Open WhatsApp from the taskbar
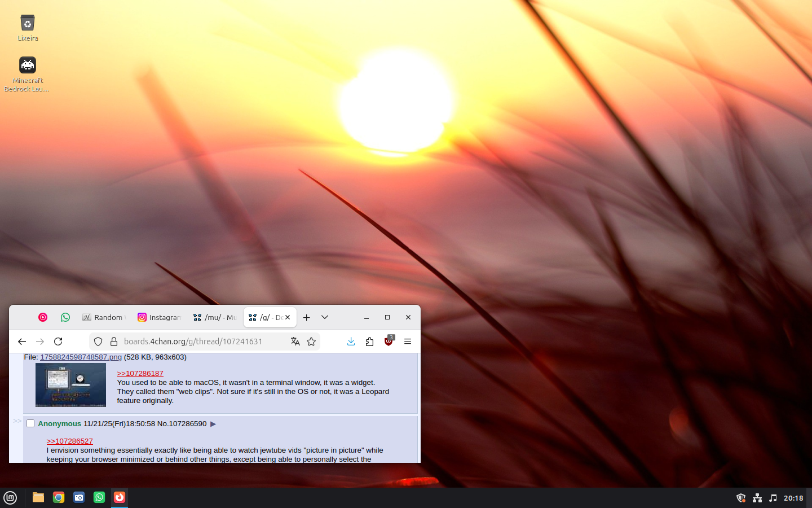The width and height of the screenshot is (812, 508). click(99, 497)
